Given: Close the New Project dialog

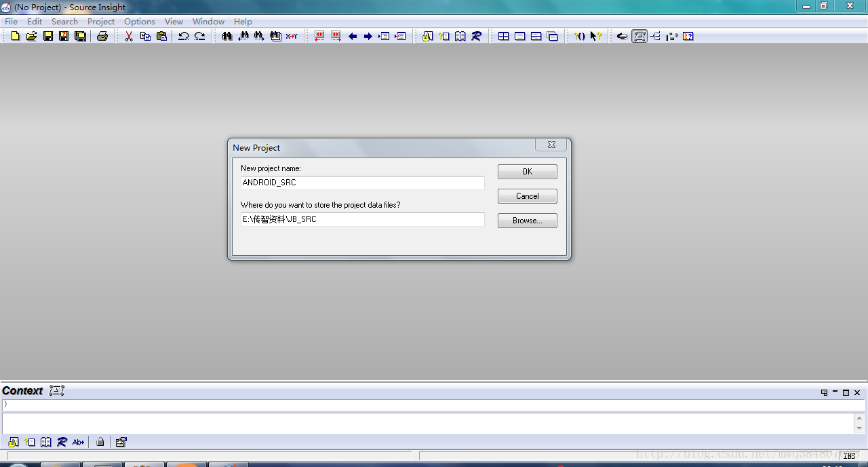Looking at the screenshot, I should tap(551, 145).
